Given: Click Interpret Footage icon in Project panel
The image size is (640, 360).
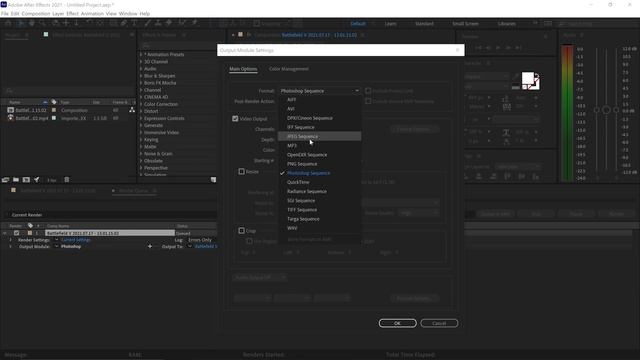Looking at the screenshot, I should coord(5,180).
